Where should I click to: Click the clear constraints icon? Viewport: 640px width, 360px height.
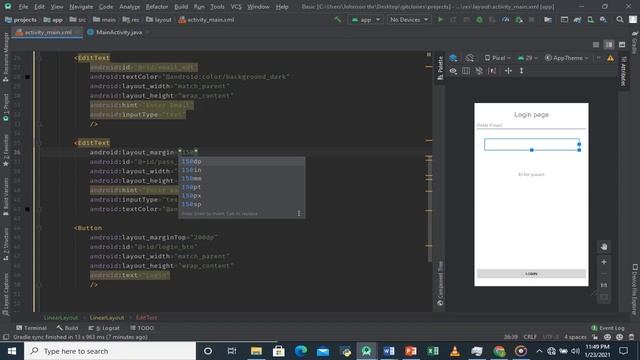479,71
